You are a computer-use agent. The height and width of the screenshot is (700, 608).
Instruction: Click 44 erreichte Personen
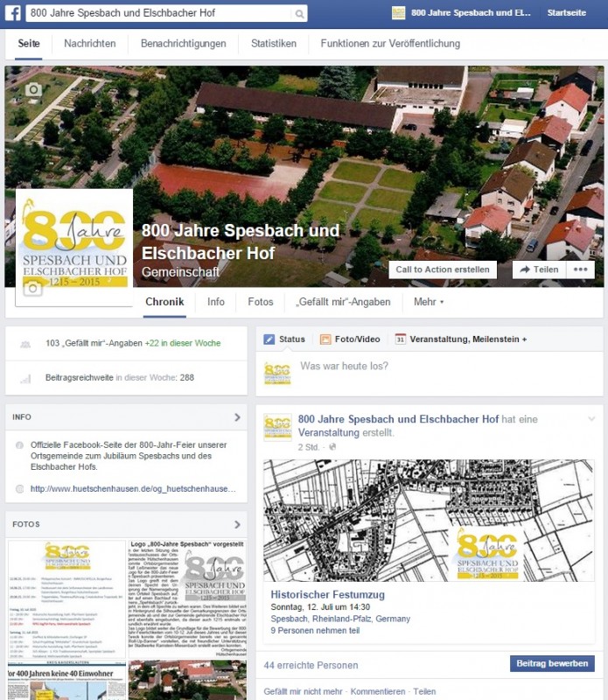tap(311, 665)
